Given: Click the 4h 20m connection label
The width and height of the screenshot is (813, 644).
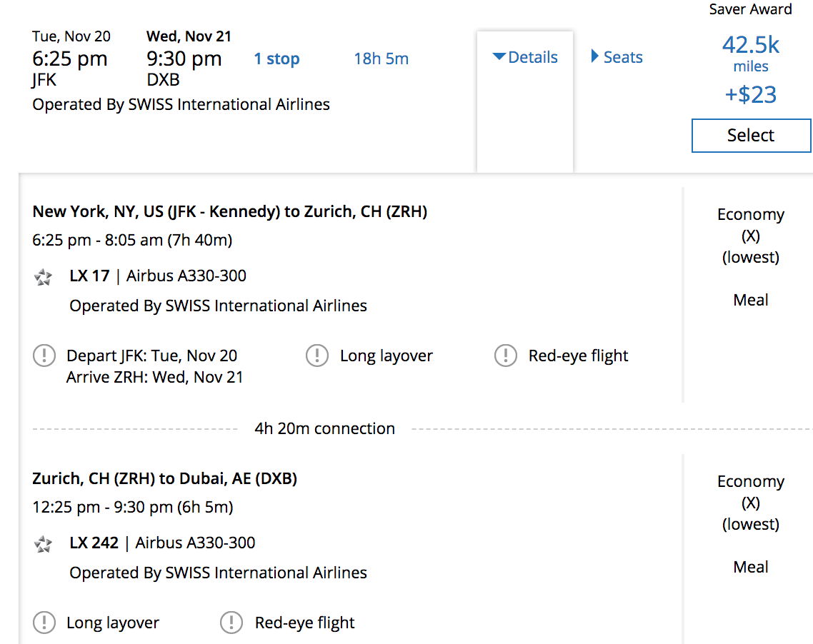Looking at the screenshot, I should 324,428.
